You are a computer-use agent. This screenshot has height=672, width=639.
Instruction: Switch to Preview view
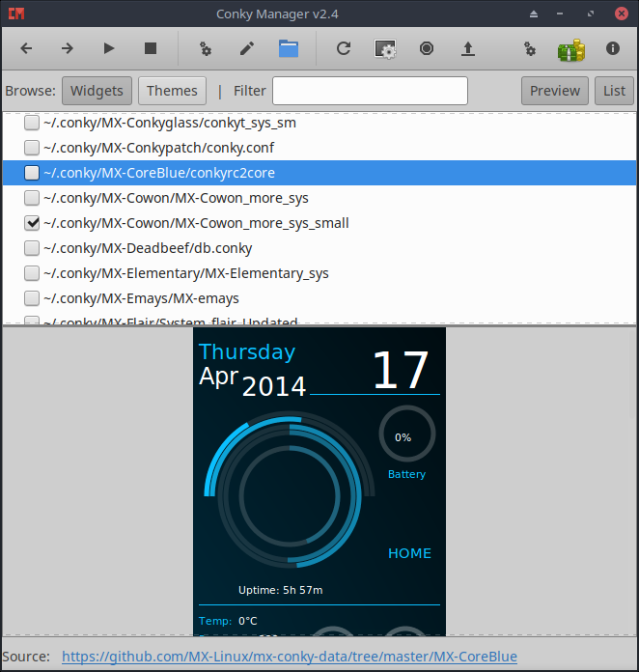pyautogui.click(x=555, y=91)
